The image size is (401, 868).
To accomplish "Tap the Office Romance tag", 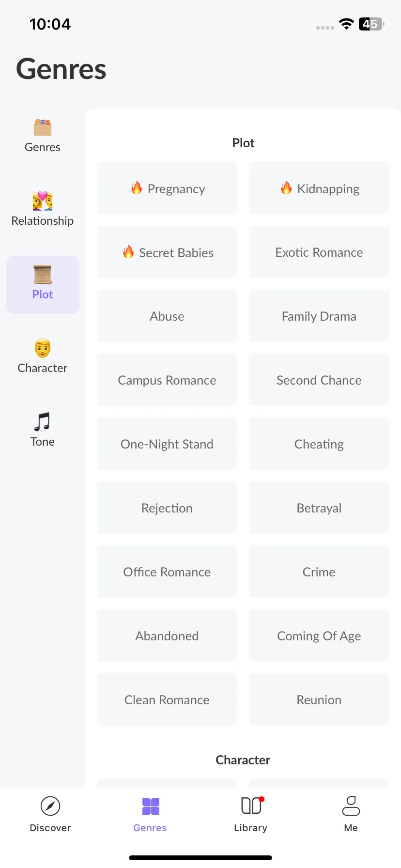I will point(167,572).
